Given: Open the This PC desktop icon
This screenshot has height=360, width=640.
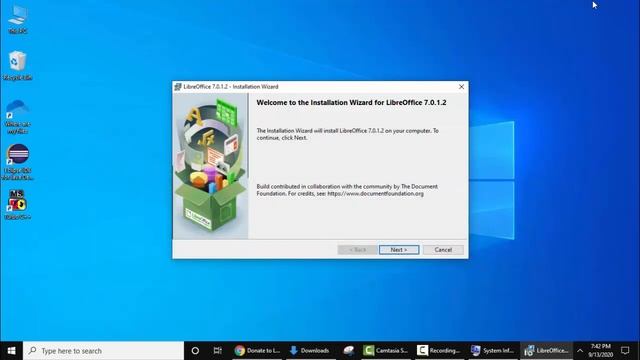Looking at the screenshot, I should pos(18,19).
